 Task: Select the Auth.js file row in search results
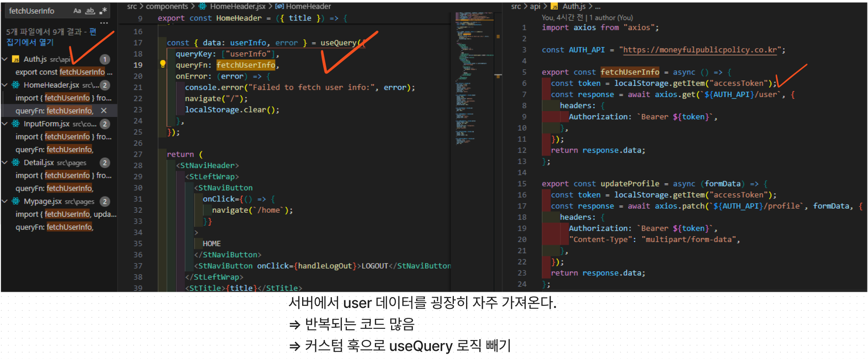[x=59, y=59]
